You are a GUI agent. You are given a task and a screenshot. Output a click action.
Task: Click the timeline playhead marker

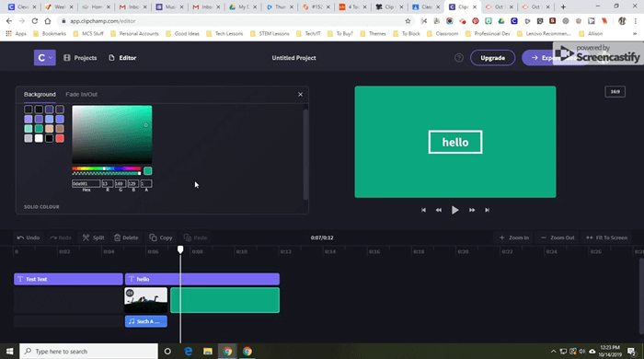180,249
